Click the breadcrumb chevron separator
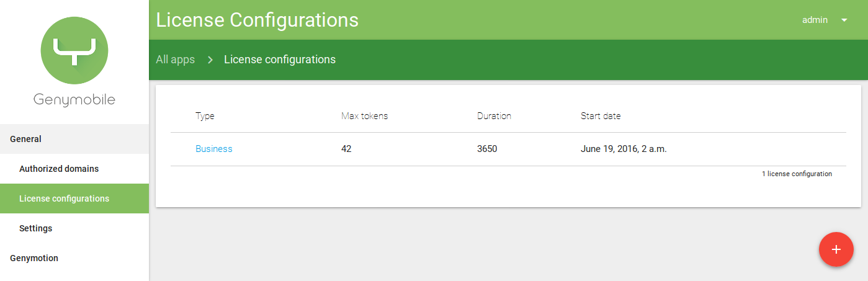Screen dimensions: 868x281 [x=210, y=60]
